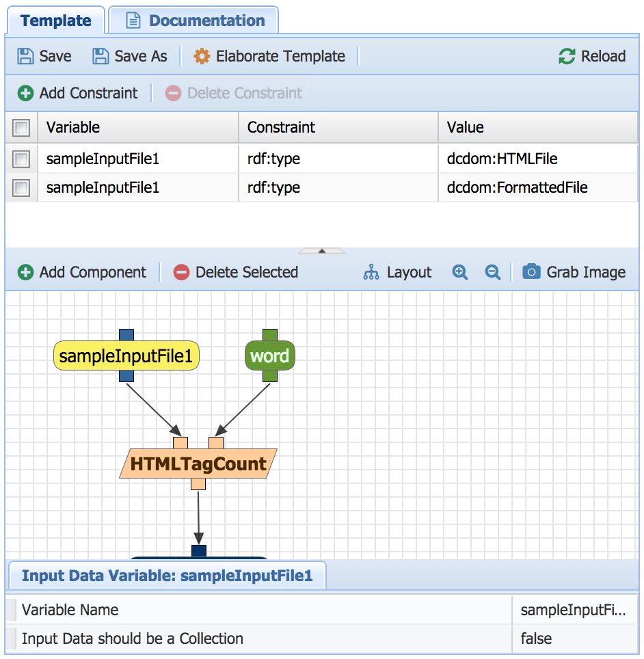Screen dimensions: 644x659
Task: Edit the Collection value false cell
Action: point(573,638)
